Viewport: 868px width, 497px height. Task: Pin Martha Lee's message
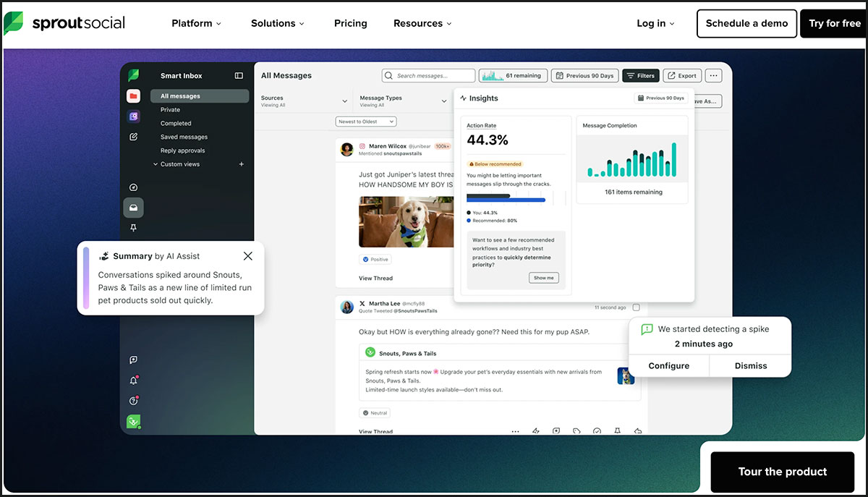pos(617,430)
